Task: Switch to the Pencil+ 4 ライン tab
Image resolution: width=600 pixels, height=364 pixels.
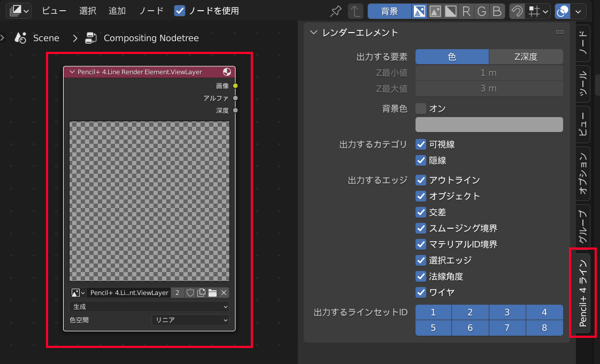Action: pos(583,293)
